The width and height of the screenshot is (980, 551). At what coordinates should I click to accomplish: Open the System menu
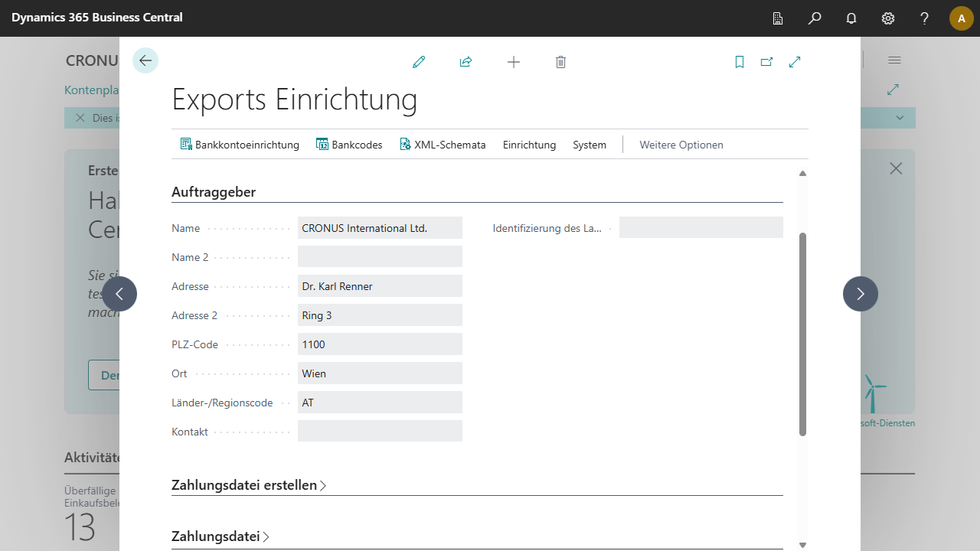590,145
